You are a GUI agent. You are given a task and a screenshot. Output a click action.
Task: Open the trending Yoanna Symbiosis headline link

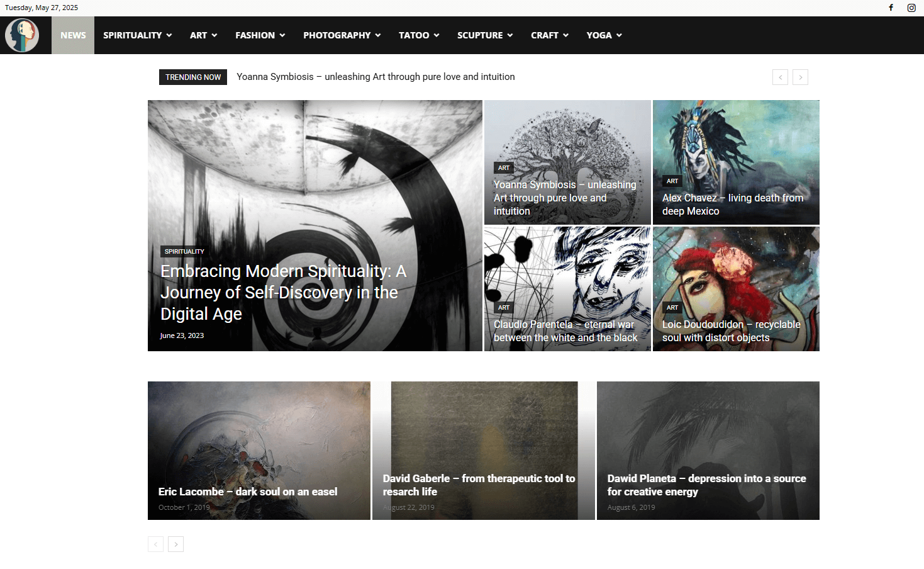(376, 77)
